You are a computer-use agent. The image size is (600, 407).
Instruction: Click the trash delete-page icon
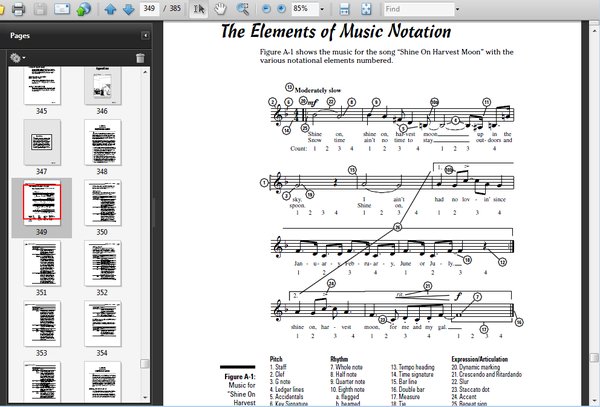(x=140, y=58)
